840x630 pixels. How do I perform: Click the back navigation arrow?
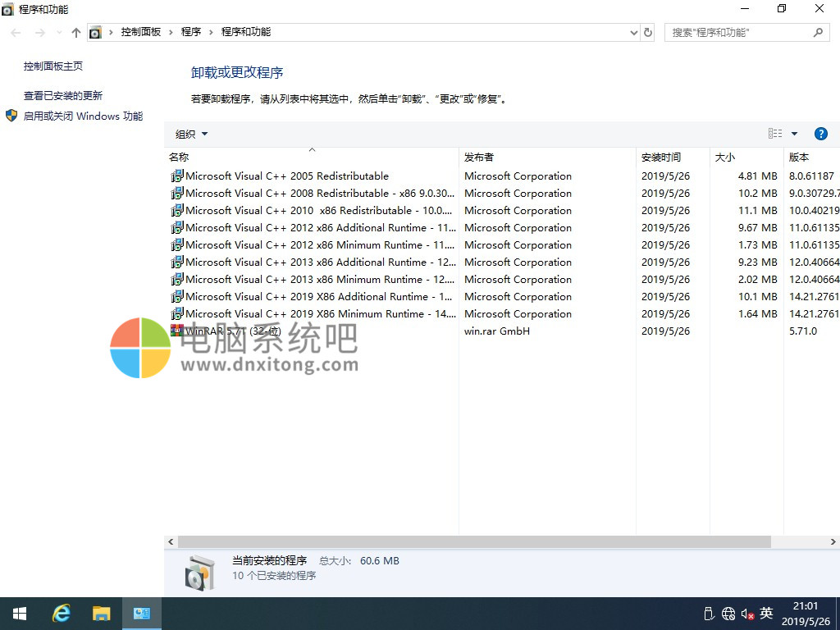[x=16, y=33]
